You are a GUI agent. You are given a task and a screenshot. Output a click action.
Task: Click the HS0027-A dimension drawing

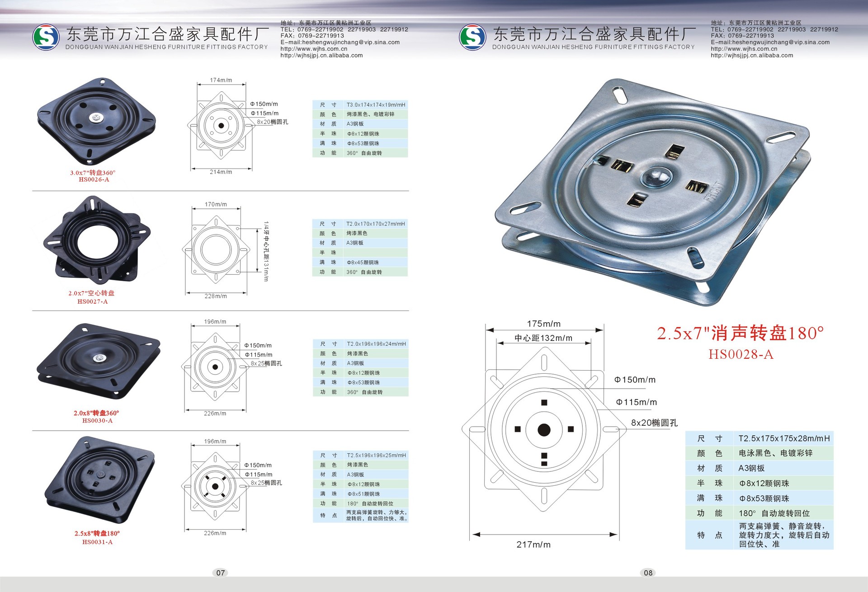click(x=216, y=249)
